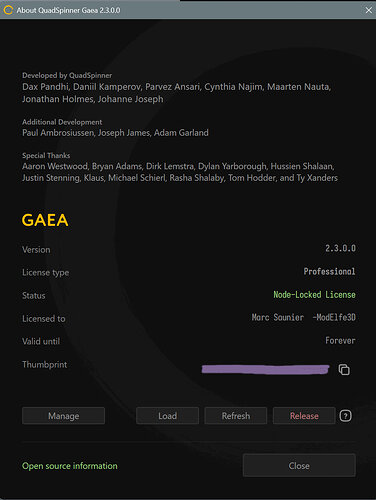Viewport: 376px width, 500px height.
Task: Select the version value 2.3.0.0
Action: pyautogui.click(x=340, y=248)
